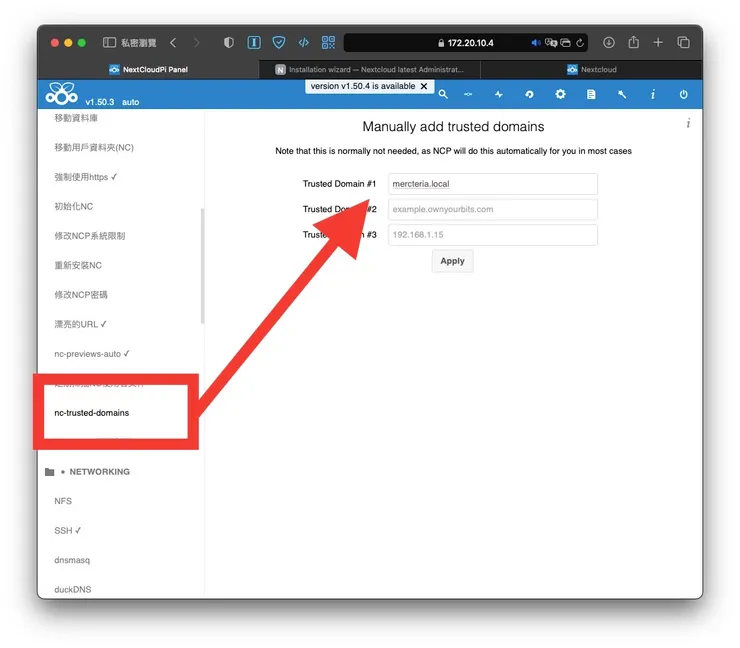The height and width of the screenshot is (648, 740).
Task: Mute audio via address bar speaker icon
Action: click(536, 43)
